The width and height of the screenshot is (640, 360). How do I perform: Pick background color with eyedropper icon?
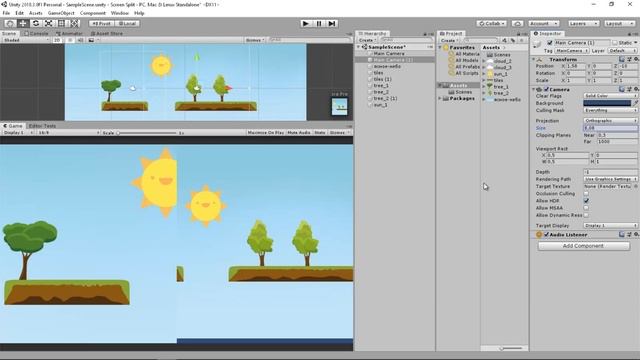635,103
